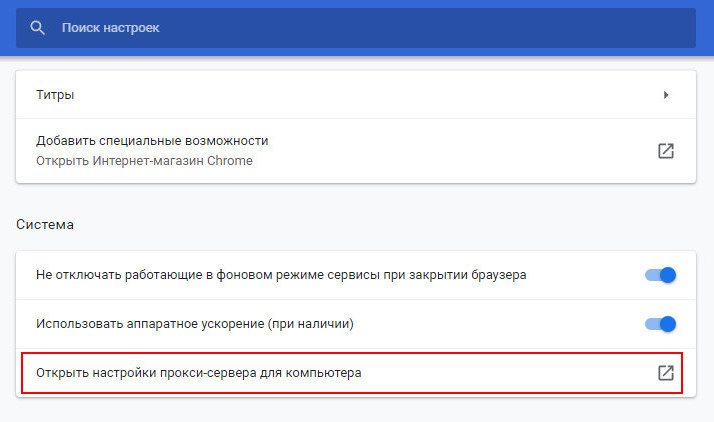Open Добавить специальные возможности entry
This screenshot has height=422, width=714.
tap(356, 151)
